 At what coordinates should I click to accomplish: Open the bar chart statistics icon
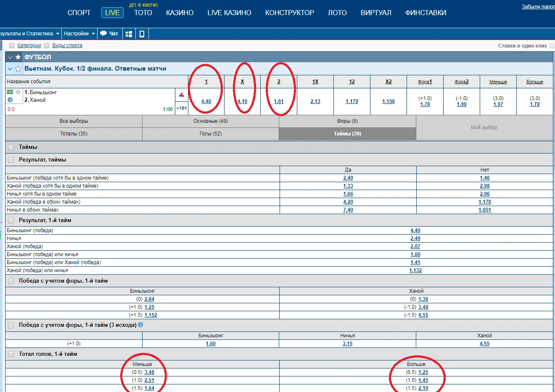182,95
